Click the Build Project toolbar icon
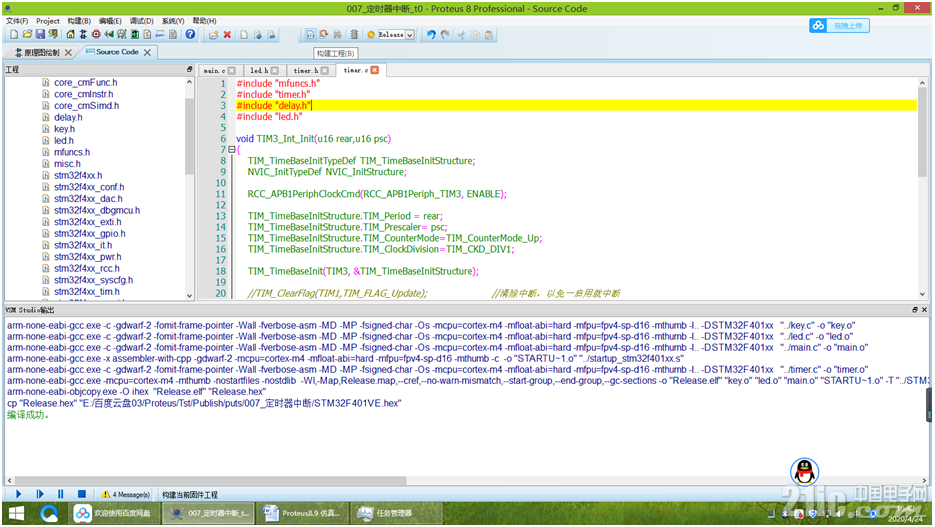The height and width of the screenshot is (527, 935). pos(311,35)
